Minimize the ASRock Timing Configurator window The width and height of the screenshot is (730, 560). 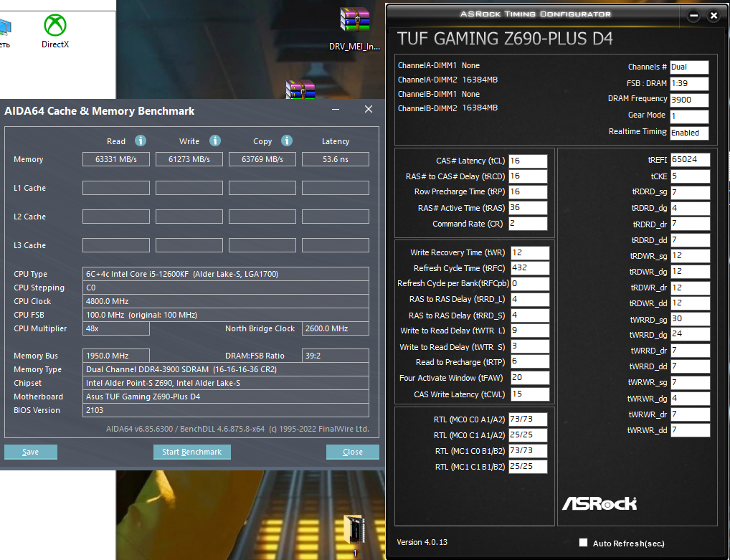coord(693,16)
